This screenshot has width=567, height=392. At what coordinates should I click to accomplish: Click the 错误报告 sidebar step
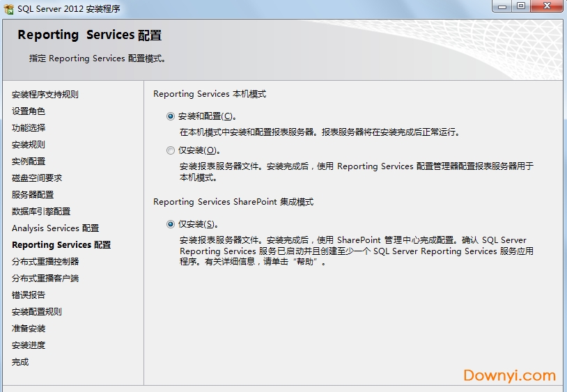(29, 295)
